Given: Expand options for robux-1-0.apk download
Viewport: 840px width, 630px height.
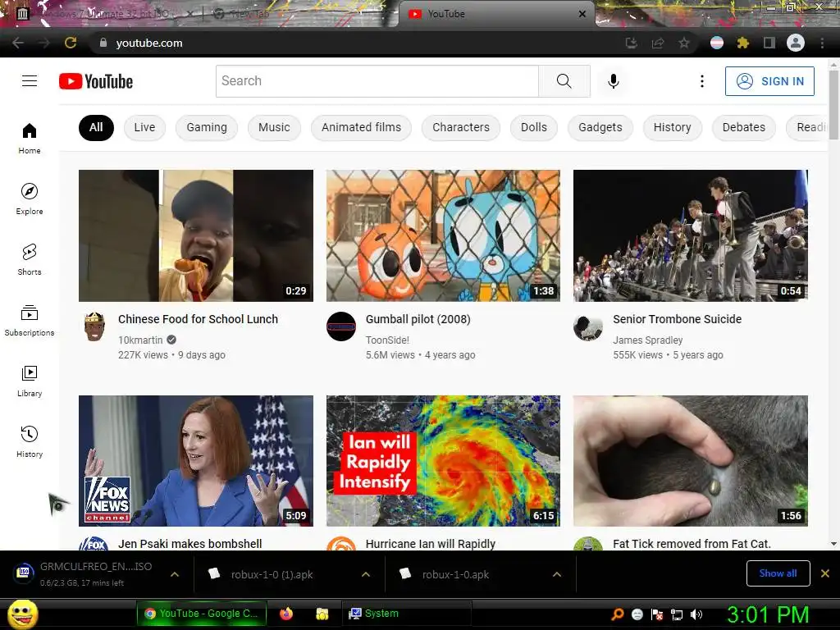Looking at the screenshot, I should pos(557,574).
